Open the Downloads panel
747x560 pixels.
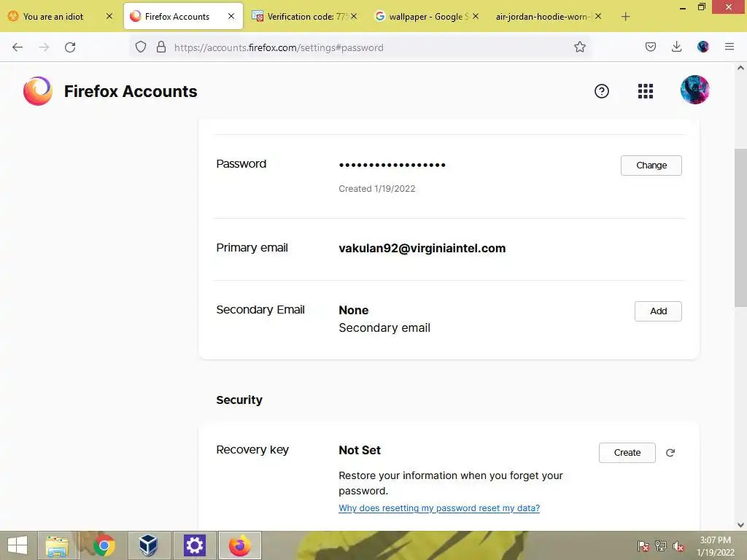tap(676, 47)
